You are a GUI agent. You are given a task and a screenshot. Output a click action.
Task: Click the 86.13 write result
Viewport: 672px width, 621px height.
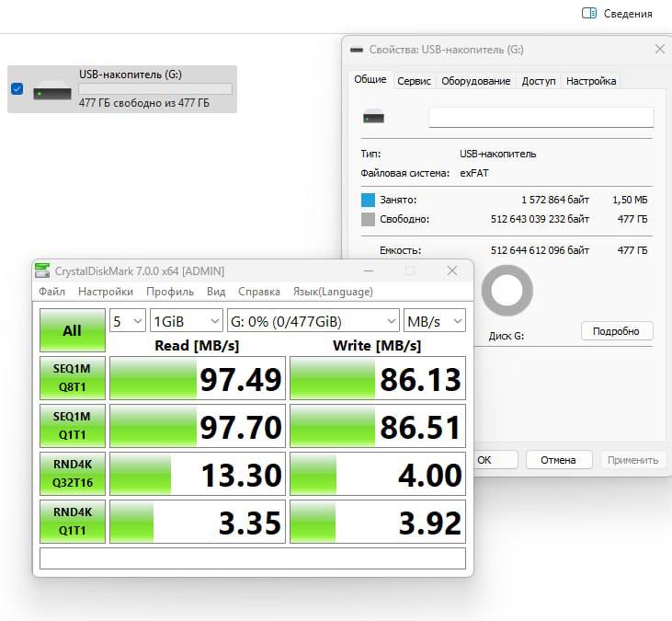pyautogui.click(x=378, y=378)
